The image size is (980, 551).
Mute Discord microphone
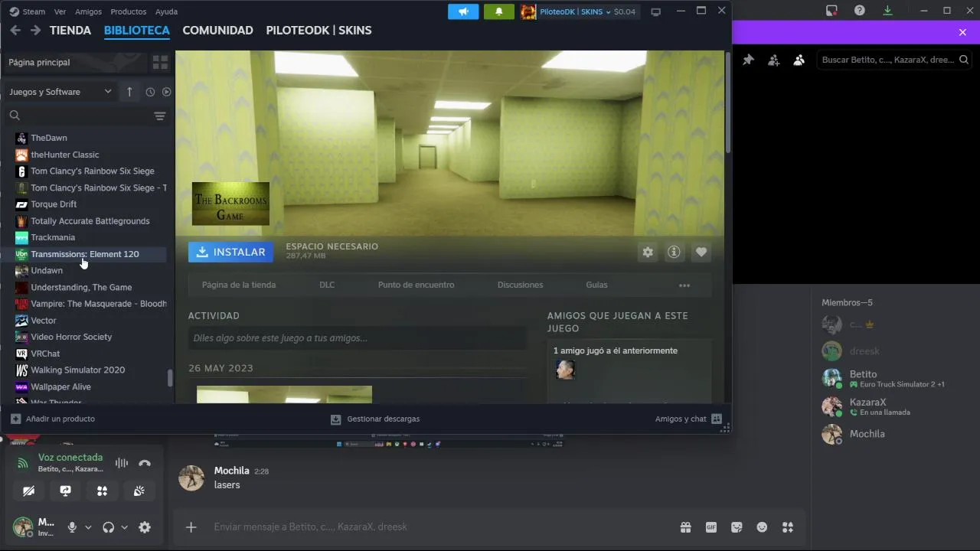click(72, 527)
